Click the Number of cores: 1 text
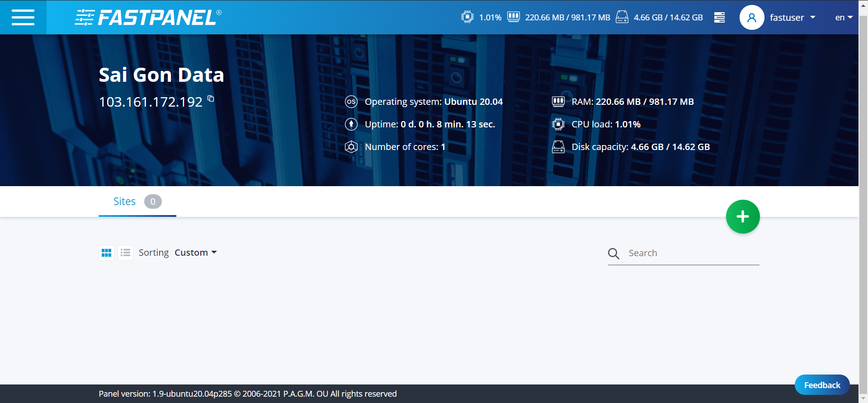 [405, 147]
